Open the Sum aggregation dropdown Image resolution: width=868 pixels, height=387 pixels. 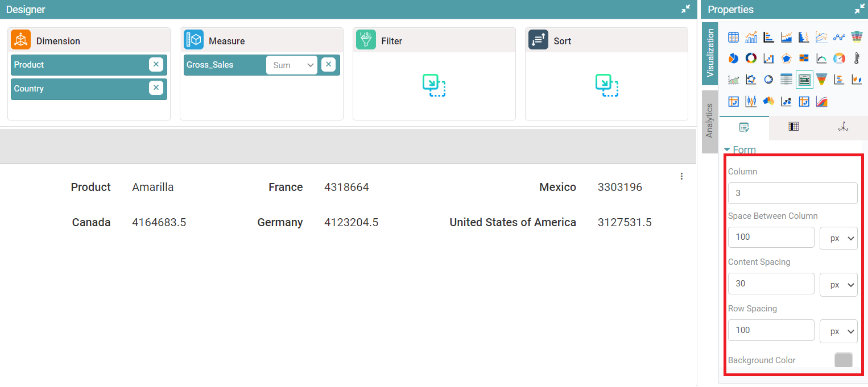pos(292,65)
